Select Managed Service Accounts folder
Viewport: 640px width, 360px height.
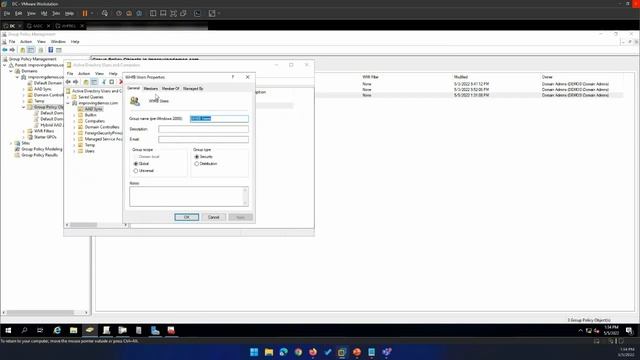[103, 139]
